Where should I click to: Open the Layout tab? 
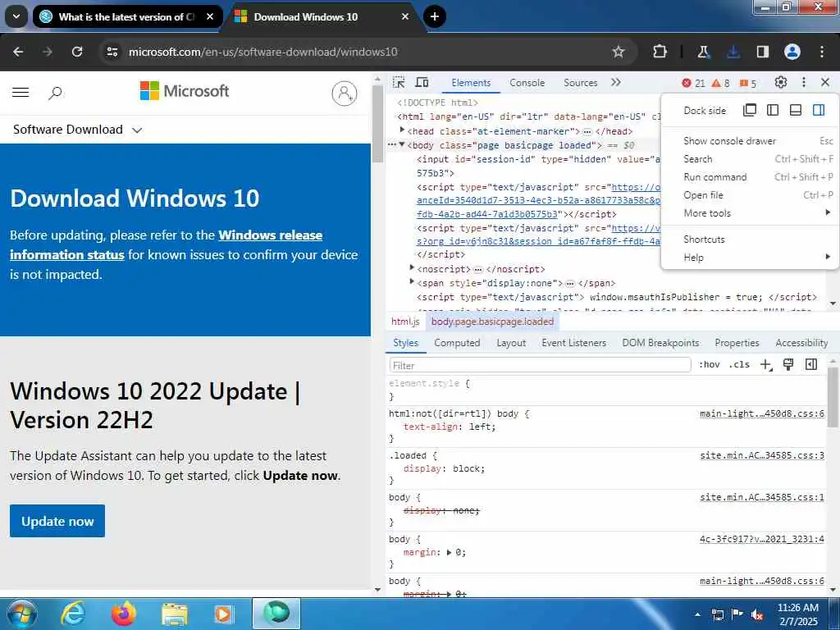click(511, 343)
